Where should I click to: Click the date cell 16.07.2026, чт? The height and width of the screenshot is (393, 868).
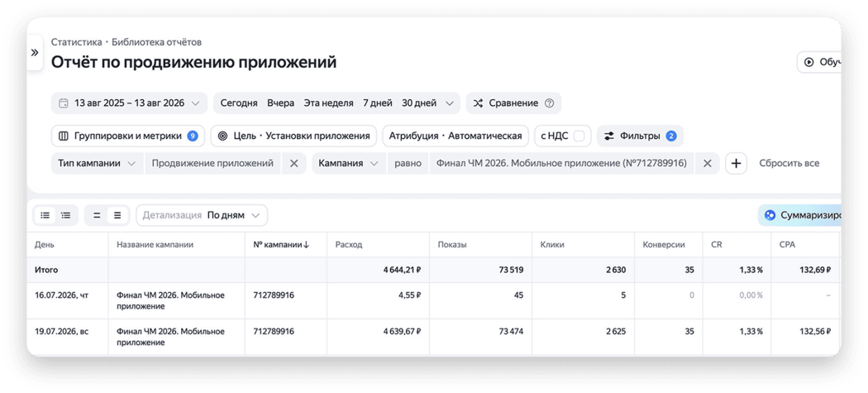(x=61, y=295)
